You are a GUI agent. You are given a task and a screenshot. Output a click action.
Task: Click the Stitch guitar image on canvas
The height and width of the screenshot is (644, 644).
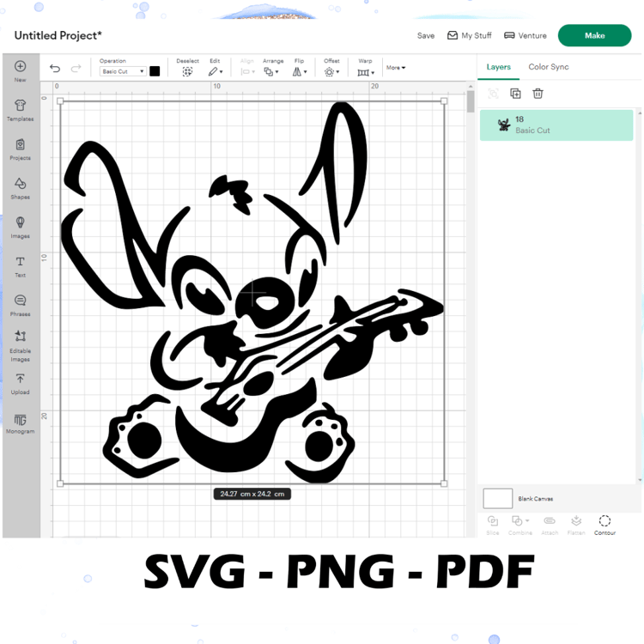coord(252,292)
